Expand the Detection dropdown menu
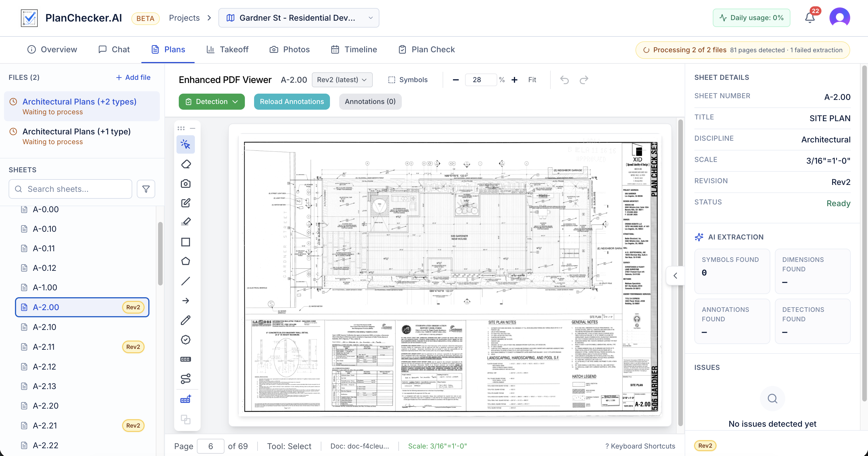The image size is (868, 456). (x=212, y=102)
